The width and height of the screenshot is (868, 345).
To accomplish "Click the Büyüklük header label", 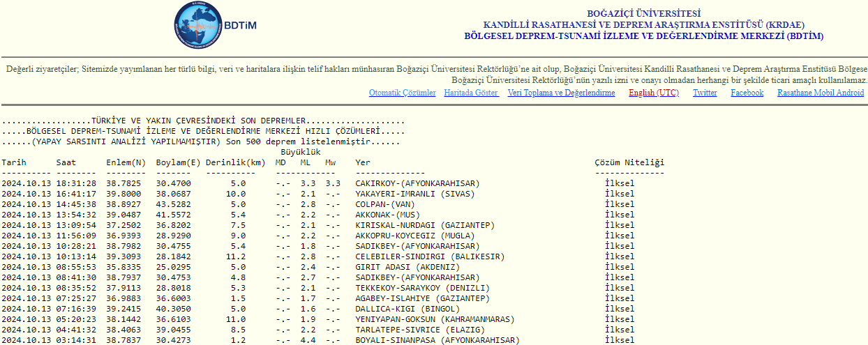I will (x=301, y=152).
